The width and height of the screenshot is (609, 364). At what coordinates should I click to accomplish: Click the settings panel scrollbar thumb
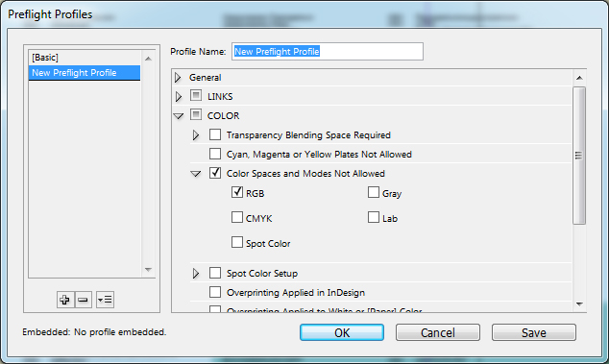[x=579, y=156]
